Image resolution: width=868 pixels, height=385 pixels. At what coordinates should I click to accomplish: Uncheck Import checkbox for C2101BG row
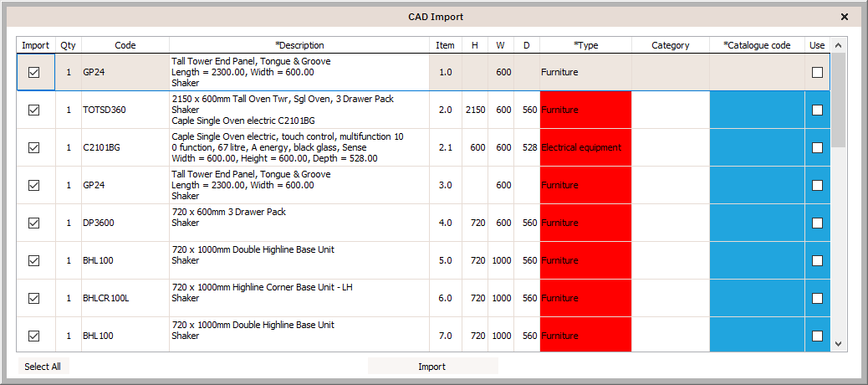pos(33,148)
